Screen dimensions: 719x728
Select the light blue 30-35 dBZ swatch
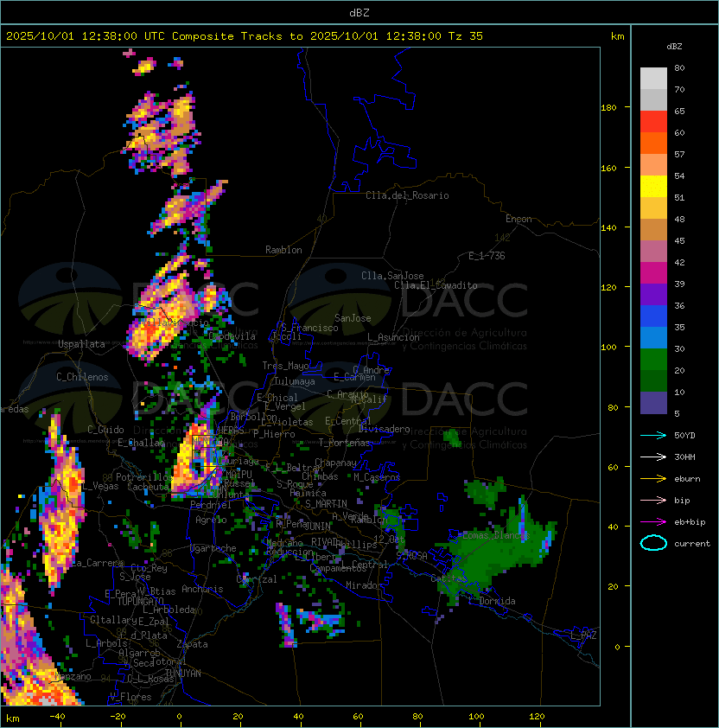tap(653, 338)
